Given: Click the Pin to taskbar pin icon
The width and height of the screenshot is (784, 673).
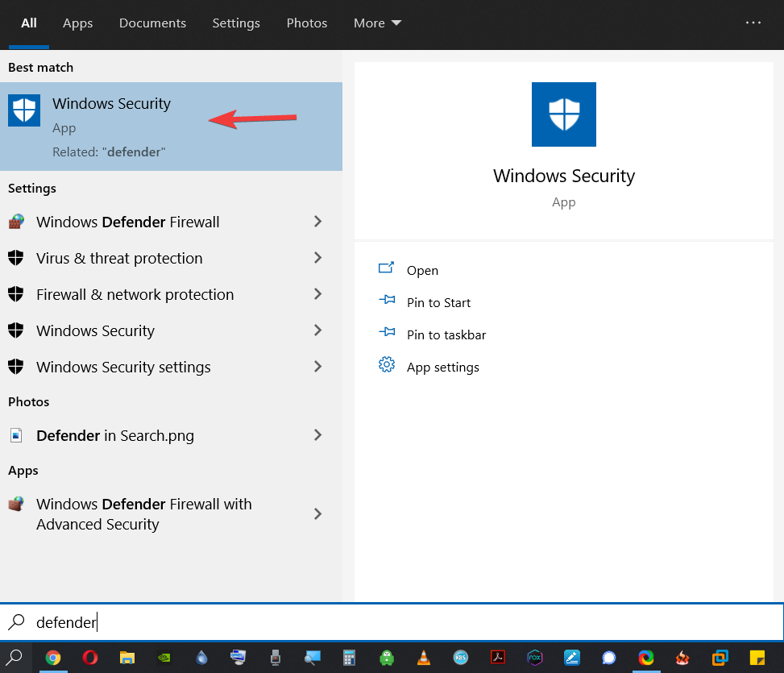Looking at the screenshot, I should pyautogui.click(x=387, y=332).
